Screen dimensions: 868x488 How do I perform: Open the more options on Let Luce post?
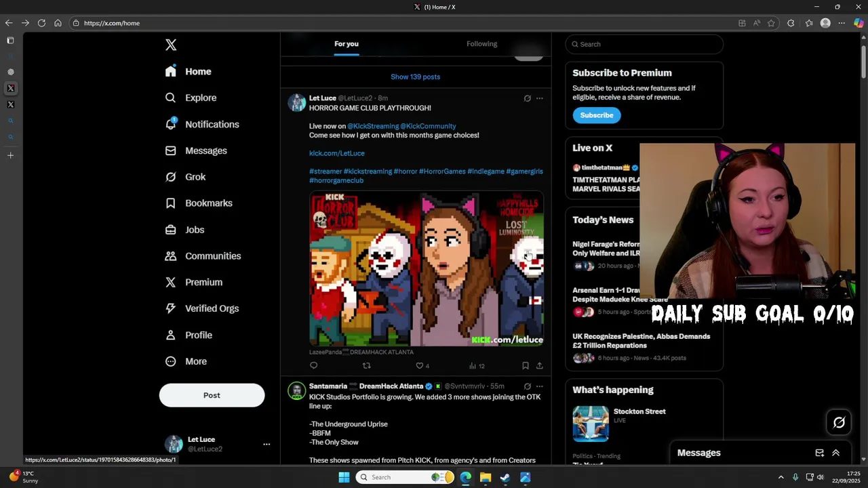pyautogui.click(x=540, y=98)
